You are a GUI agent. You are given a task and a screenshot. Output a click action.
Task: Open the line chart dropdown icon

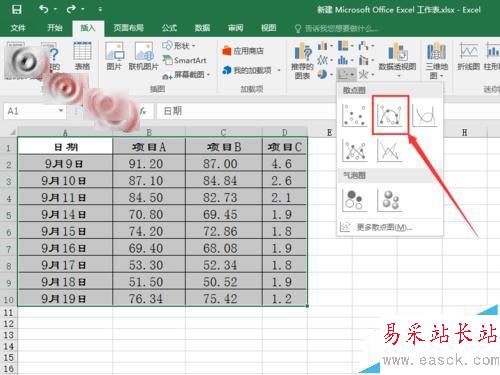point(325,60)
